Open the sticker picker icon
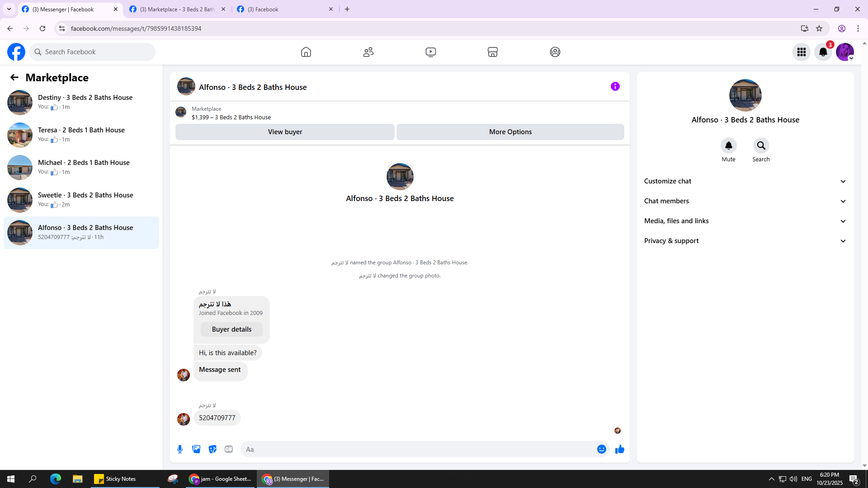 point(212,449)
